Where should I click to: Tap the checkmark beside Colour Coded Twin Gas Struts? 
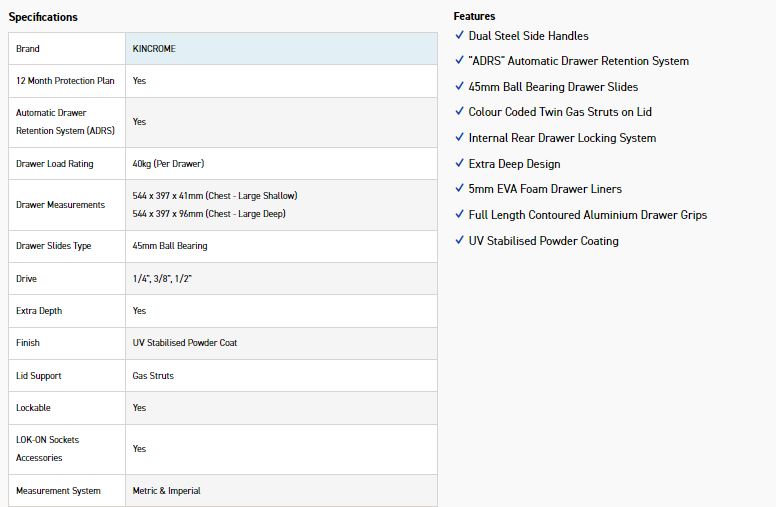coord(459,112)
